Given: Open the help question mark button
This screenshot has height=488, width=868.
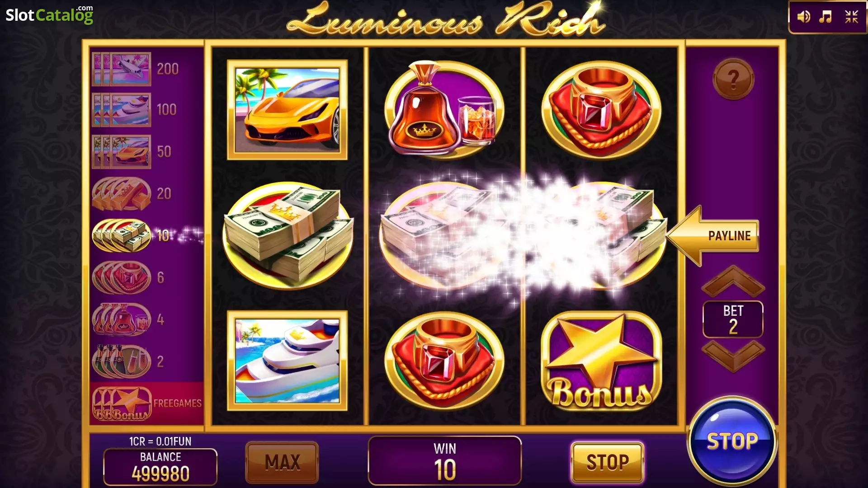Looking at the screenshot, I should 733,79.
